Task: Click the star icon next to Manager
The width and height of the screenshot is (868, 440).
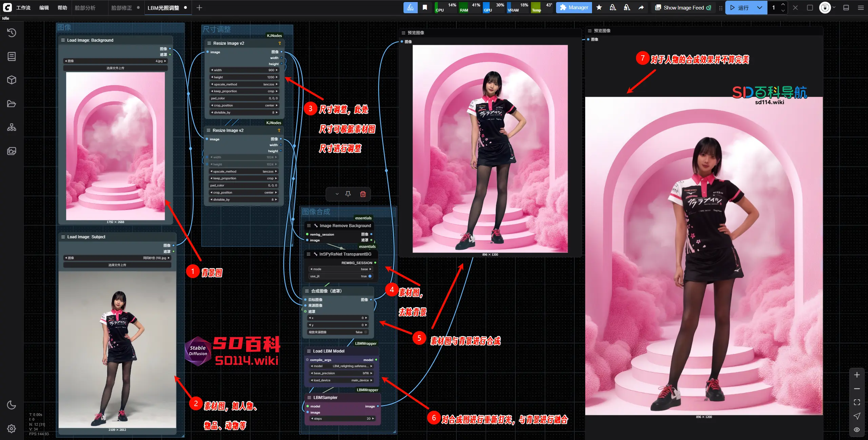Action: pos(599,7)
